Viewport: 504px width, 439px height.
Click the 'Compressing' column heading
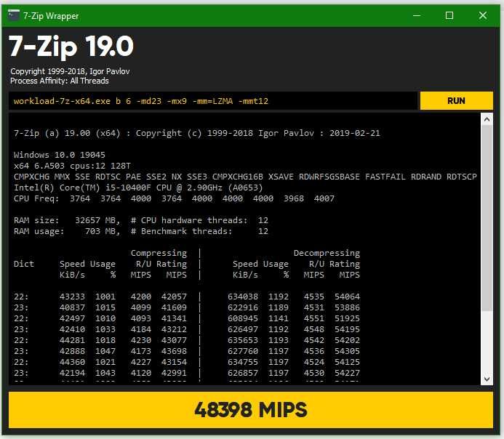(x=159, y=254)
